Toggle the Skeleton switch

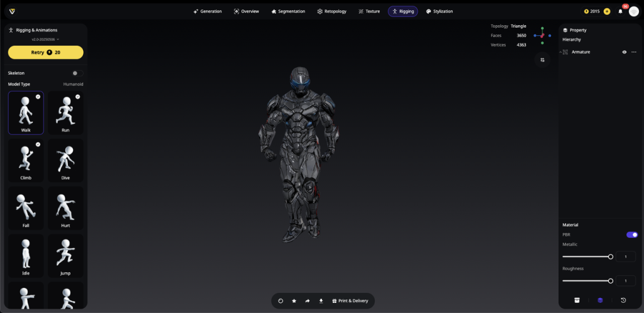[77, 73]
